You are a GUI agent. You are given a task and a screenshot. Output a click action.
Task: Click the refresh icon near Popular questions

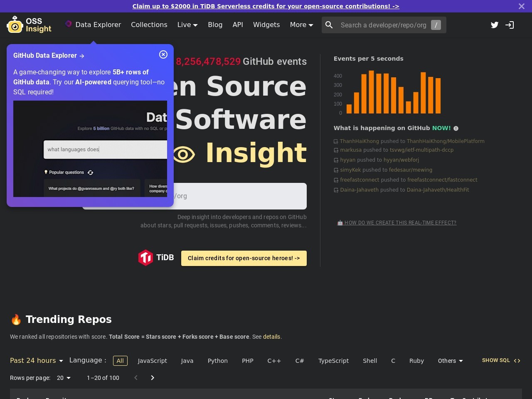tap(90, 172)
